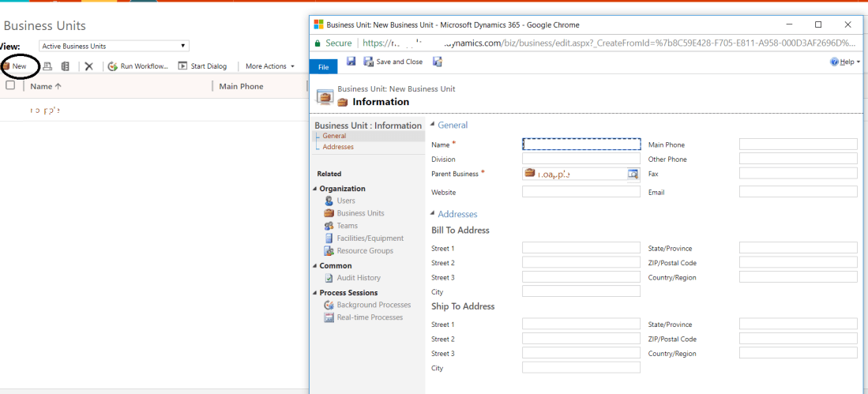
Task: Click the Save and New icon
Action: click(438, 62)
